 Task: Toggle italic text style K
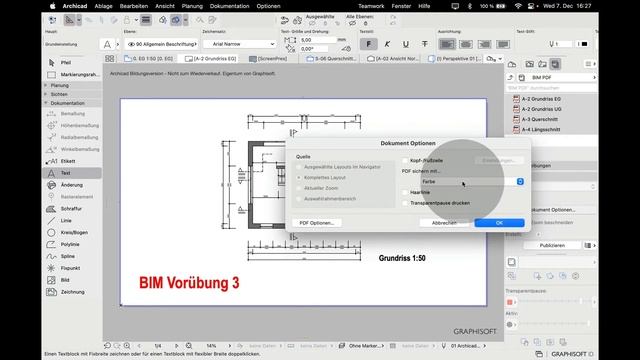[387, 44]
